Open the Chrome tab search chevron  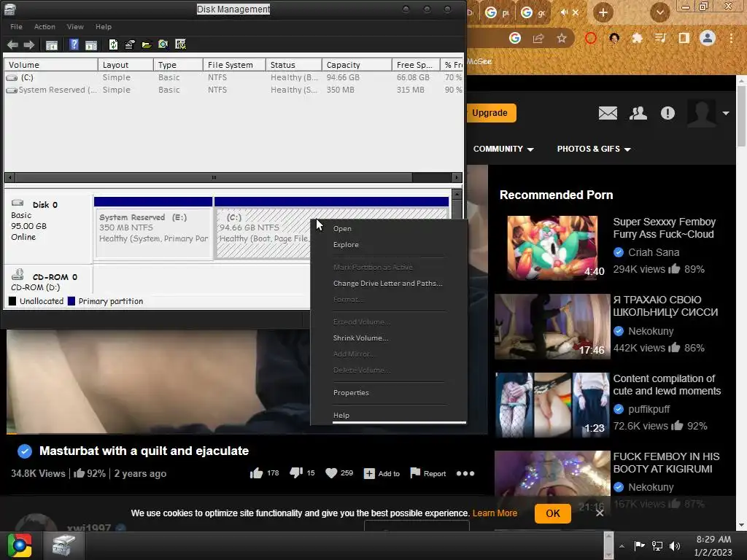(x=659, y=12)
